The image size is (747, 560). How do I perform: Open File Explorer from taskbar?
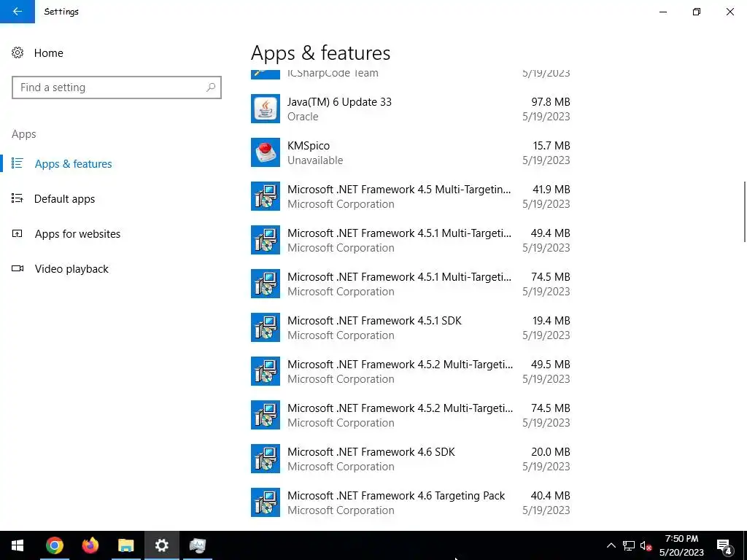(125, 545)
